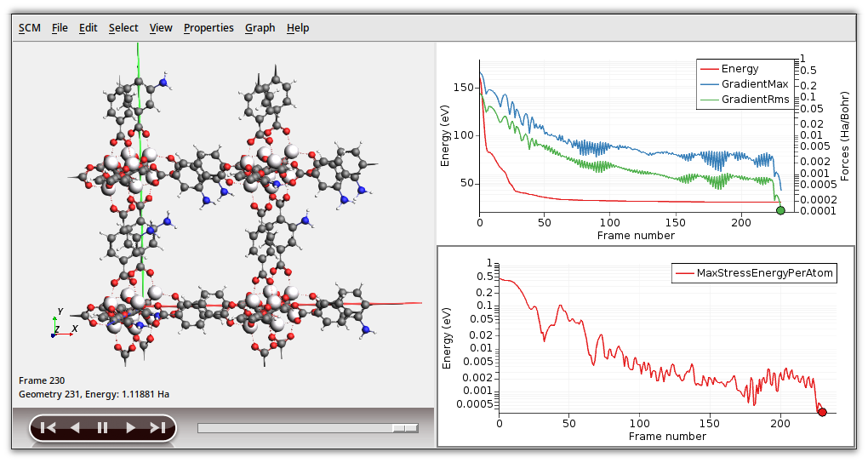Click the upper graph Energy (eV) axis label

tap(444, 135)
